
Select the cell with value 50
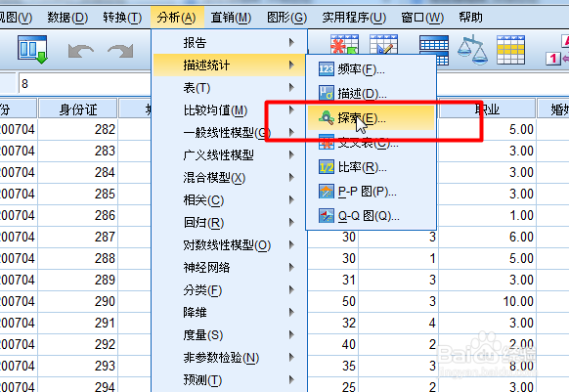coord(333,301)
